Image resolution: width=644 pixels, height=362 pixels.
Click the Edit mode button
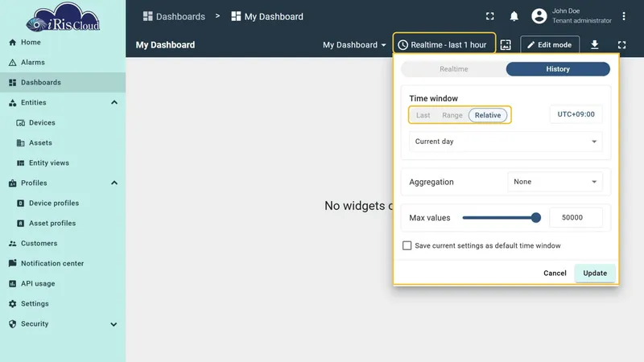click(x=550, y=45)
